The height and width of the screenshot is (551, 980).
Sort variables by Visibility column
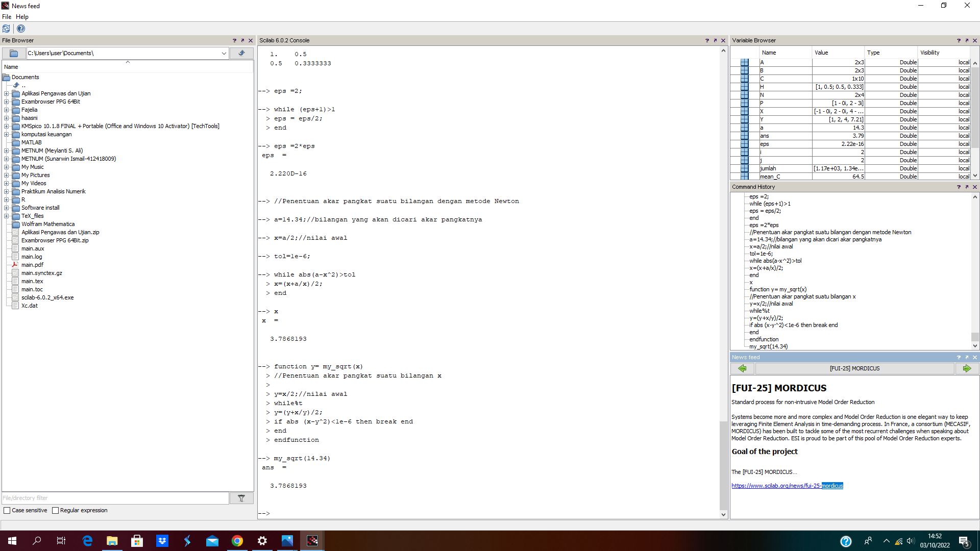944,53
